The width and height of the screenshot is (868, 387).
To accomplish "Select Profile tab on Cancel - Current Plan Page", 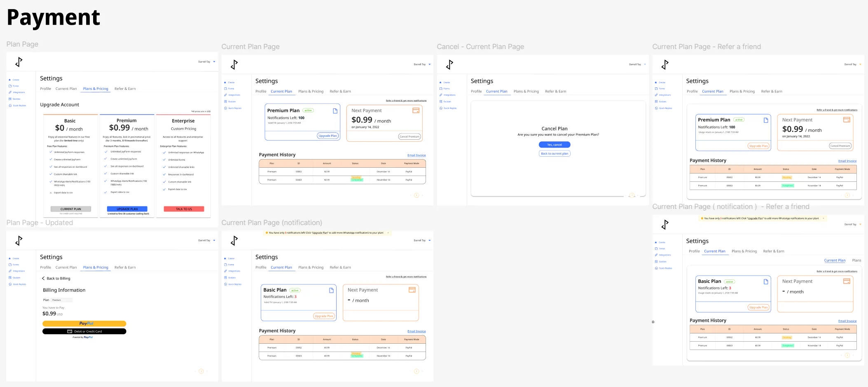I will point(476,91).
